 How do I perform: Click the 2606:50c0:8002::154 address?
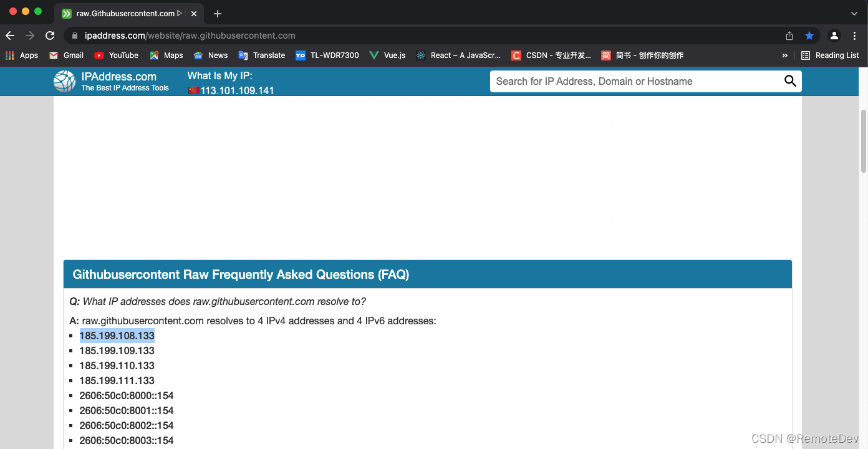click(127, 425)
